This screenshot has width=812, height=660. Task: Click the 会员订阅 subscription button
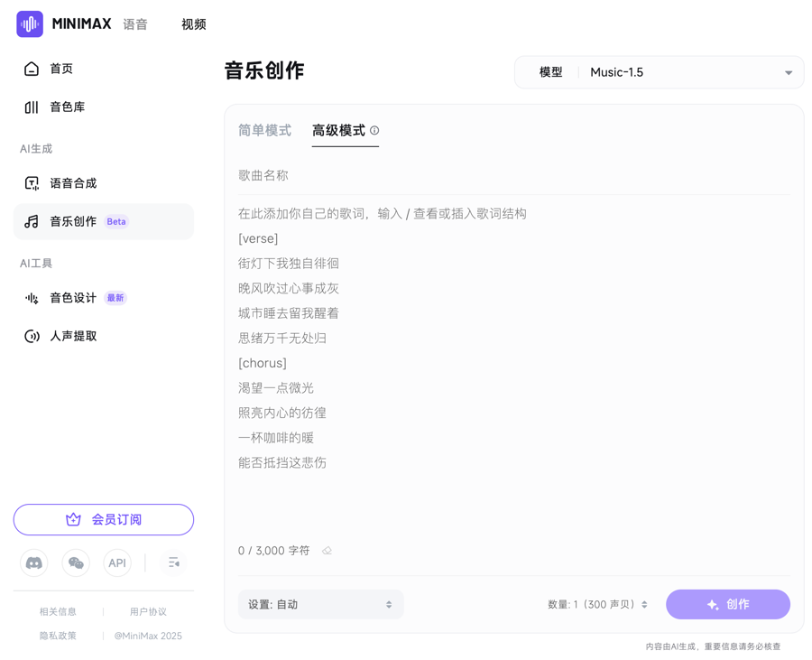pyautogui.click(x=104, y=520)
